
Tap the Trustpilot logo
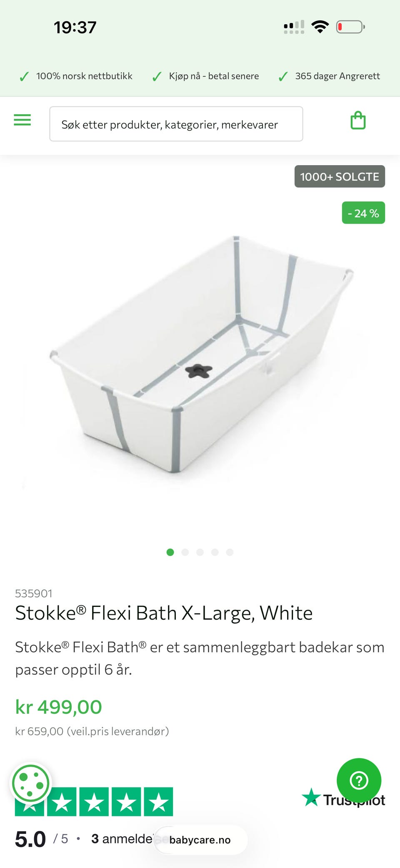[x=343, y=798]
